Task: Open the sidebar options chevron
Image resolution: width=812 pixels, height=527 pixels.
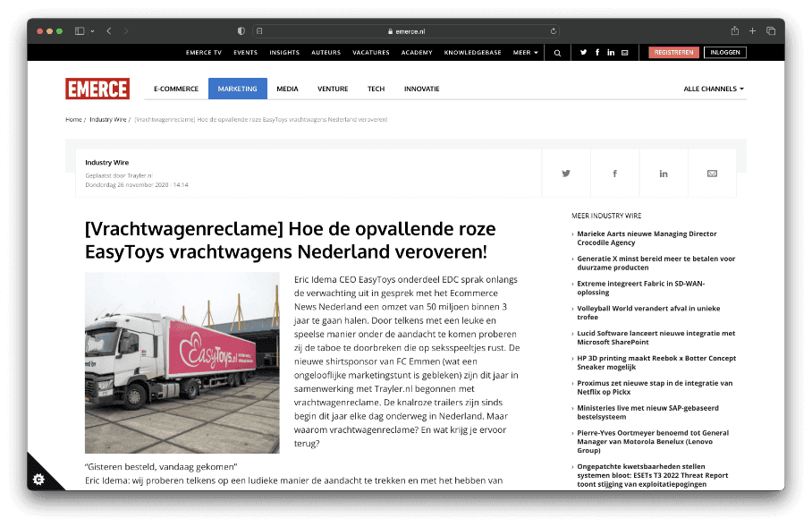Action: pyautogui.click(x=92, y=31)
